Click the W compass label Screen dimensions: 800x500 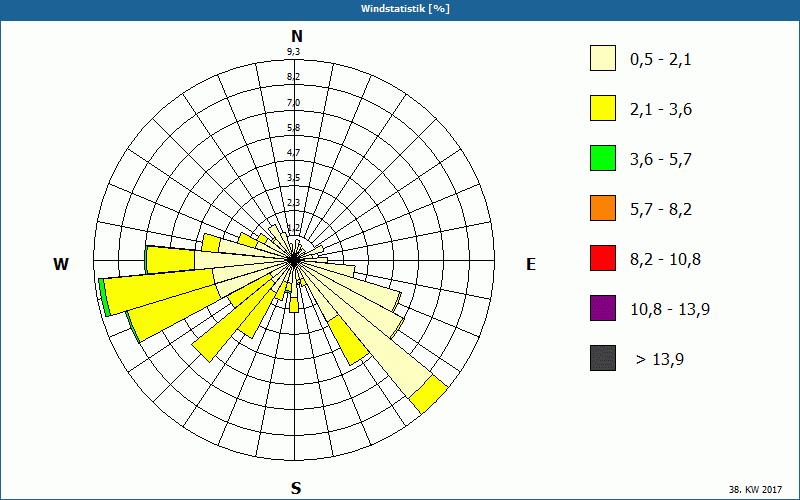click(61, 264)
